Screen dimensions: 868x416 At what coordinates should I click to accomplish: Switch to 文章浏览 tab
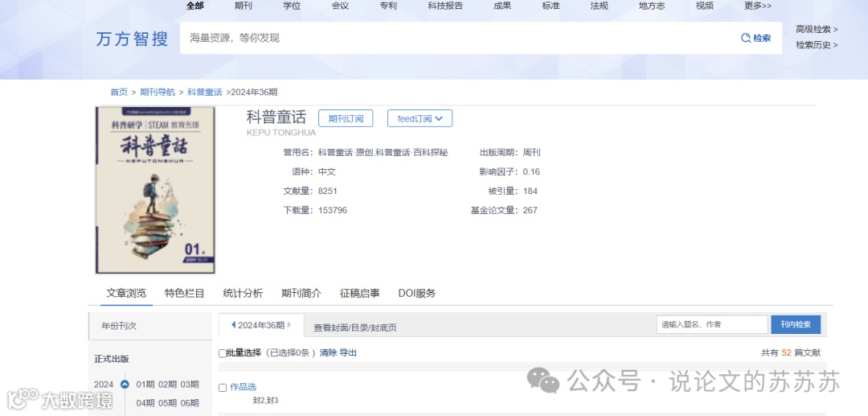pos(126,293)
